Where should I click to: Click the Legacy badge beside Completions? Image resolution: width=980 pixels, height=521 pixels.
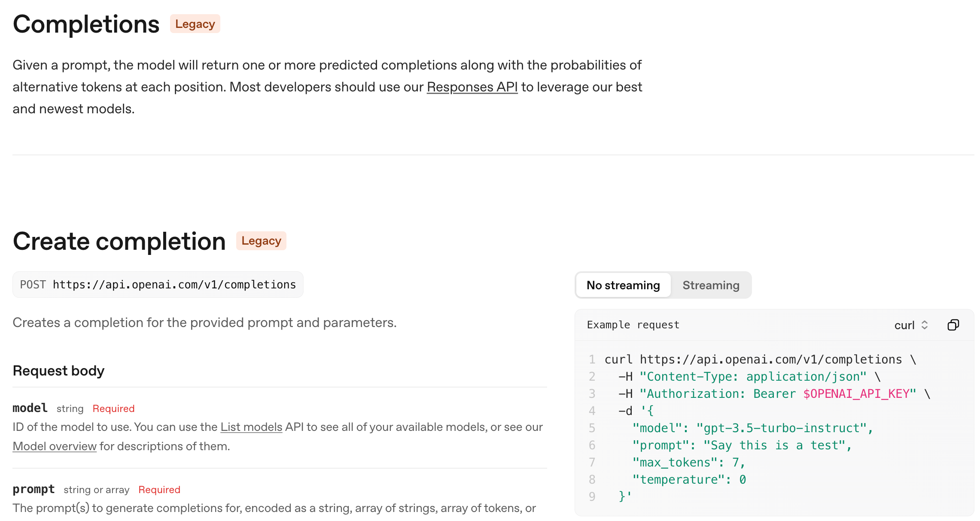tap(195, 24)
